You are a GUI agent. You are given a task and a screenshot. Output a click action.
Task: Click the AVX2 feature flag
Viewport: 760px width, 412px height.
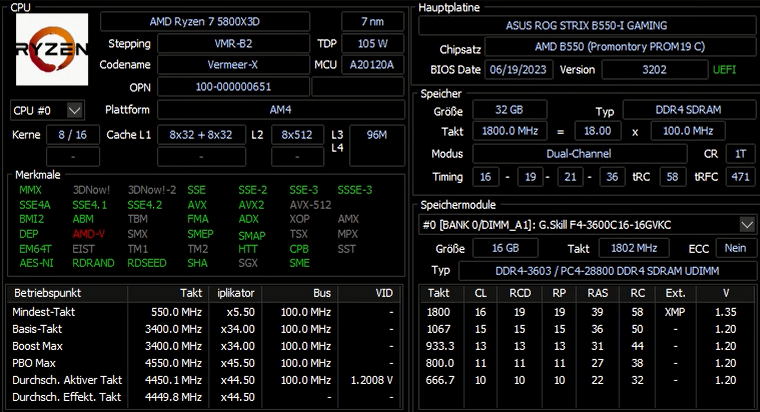[251, 205]
